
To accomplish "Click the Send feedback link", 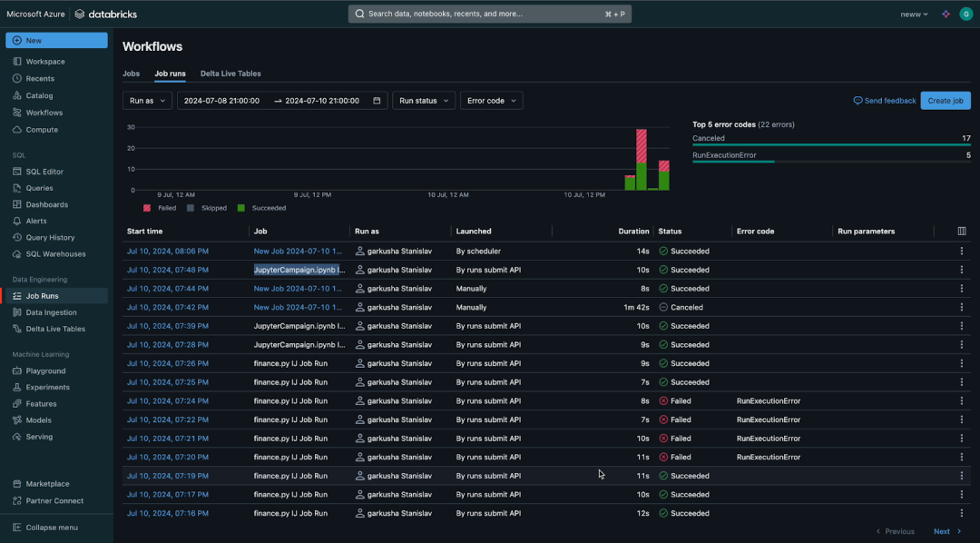I will click(x=885, y=101).
